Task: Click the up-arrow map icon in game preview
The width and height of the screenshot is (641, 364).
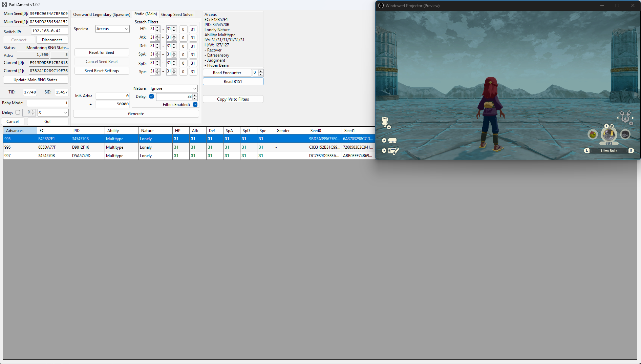Action: [389, 140]
